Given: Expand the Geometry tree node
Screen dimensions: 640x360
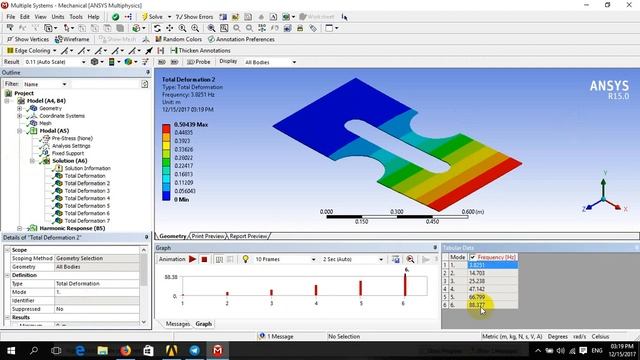Looking at the screenshot, I should coord(19,108).
